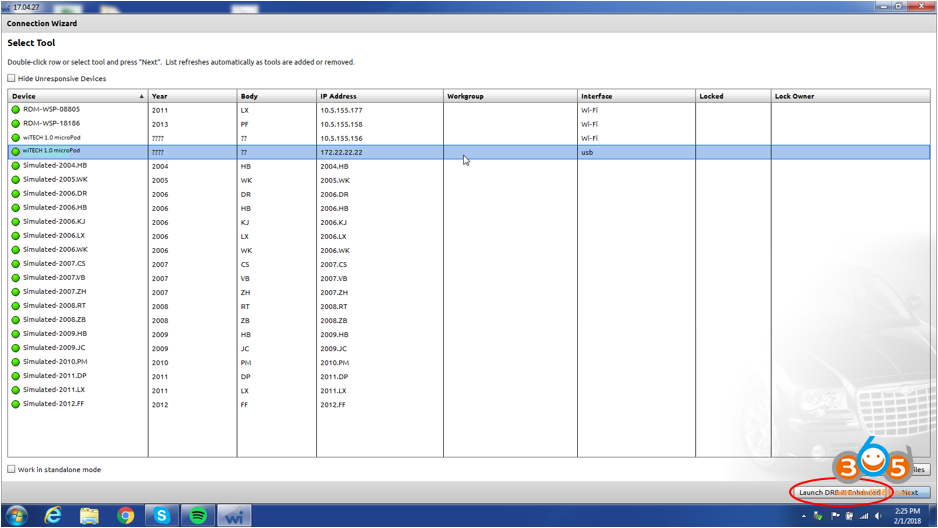Enable Work in standalone mode checkbox
Image resolution: width=938 pixels, height=528 pixels.
(11, 469)
